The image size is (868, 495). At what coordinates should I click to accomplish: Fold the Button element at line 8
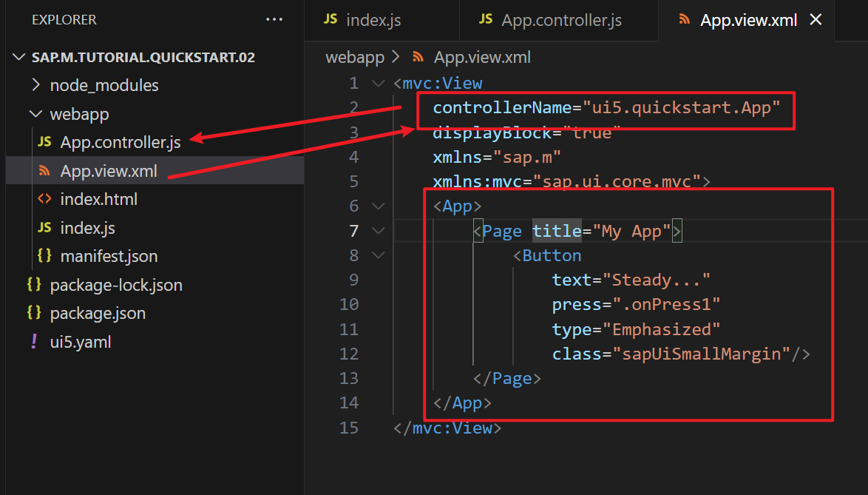tap(379, 255)
